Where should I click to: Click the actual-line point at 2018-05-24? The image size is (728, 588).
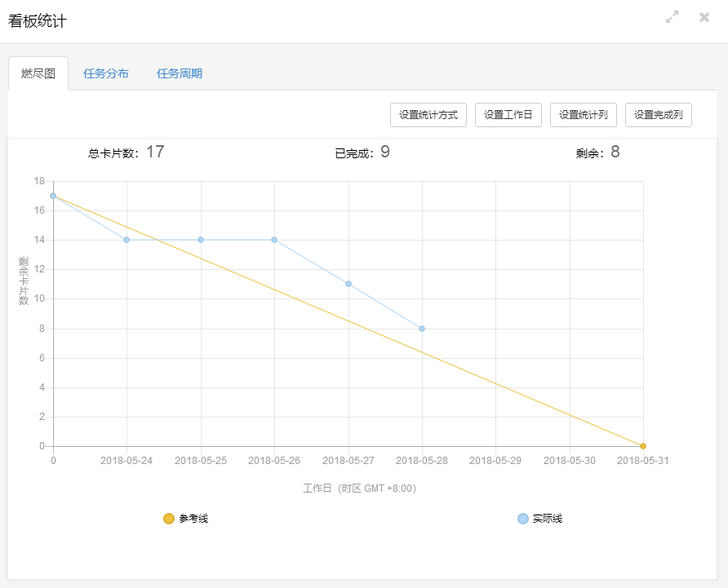click(x=127, y=240)
